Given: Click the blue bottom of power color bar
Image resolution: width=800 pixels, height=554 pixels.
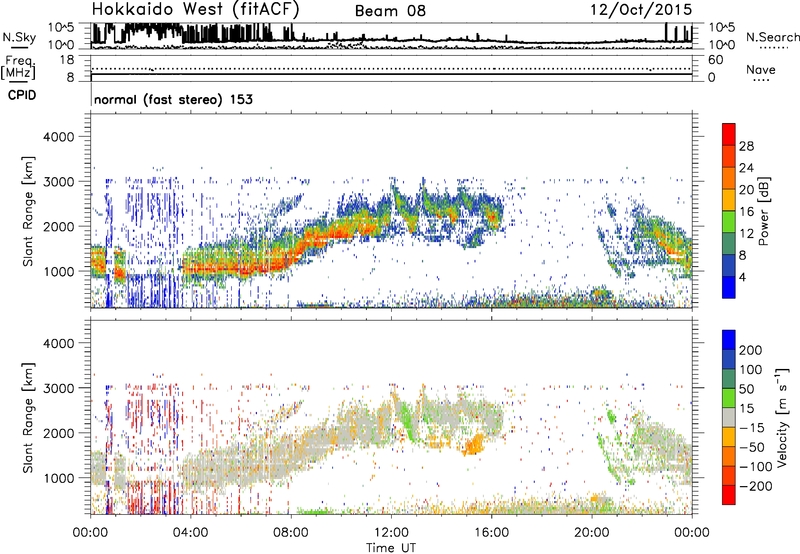Looking at the screenshot, I should coord(729,288).
